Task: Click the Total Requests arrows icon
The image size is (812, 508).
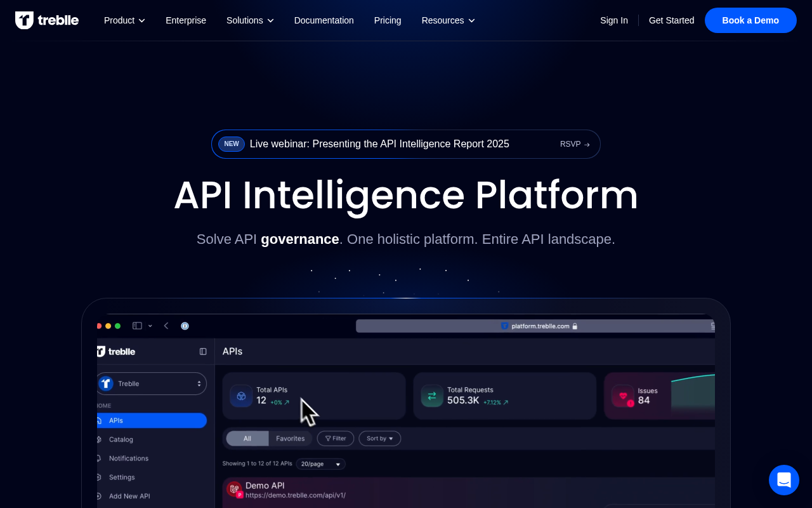Action: click(432, 396)
